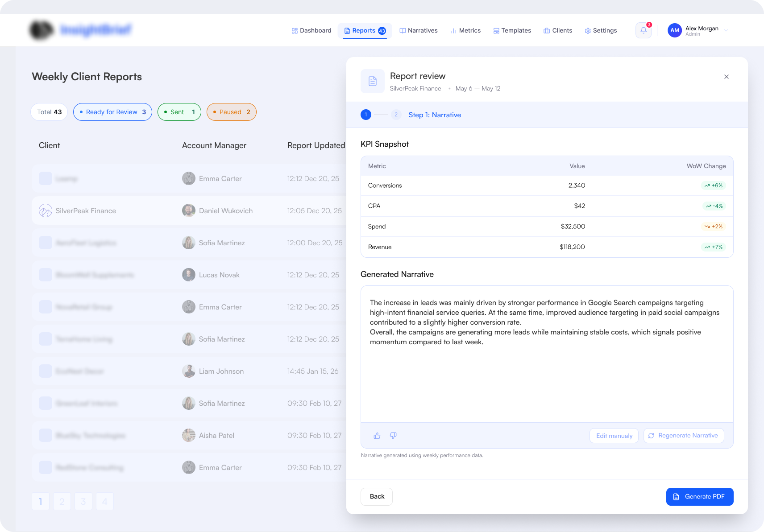Give the generated narrative a thumbs down
Screen dimensions: 764x532
click(x=393, y=436)
